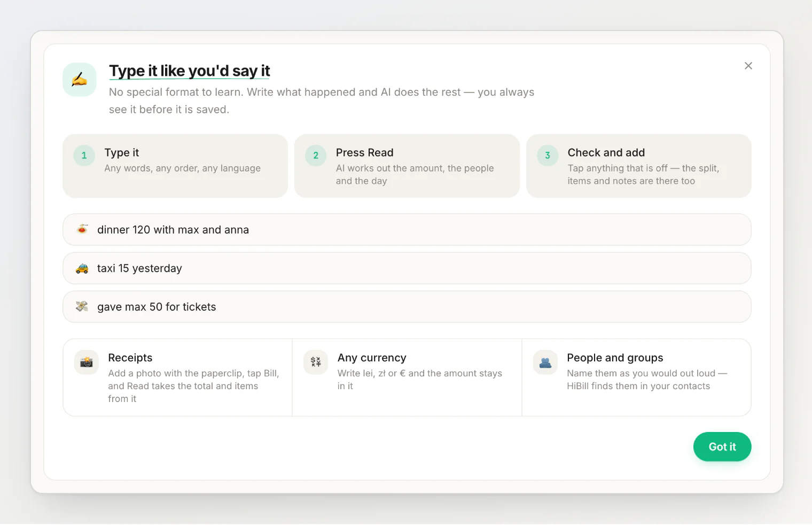Click the step 3 number badge
This screenshot has width=812, height=525.
[x=548, y=156]
